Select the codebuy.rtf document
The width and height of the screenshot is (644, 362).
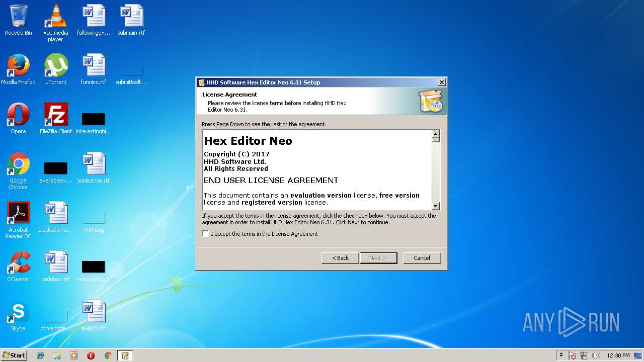pos(55,266)
